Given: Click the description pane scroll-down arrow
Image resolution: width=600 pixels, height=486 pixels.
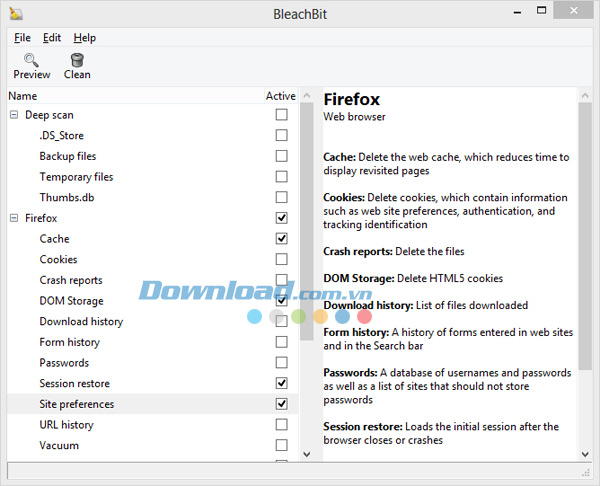Looking at the screenshot, I should pos(585,454).
